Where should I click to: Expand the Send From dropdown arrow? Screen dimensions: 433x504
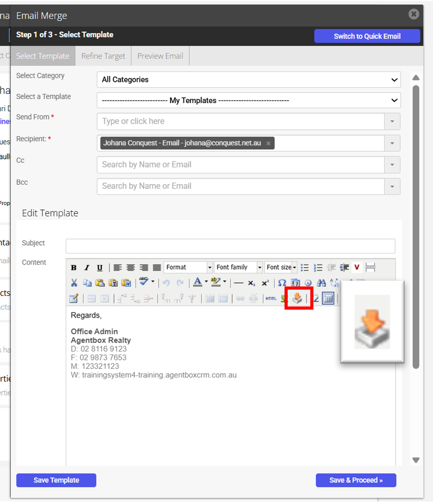(392, 121)
